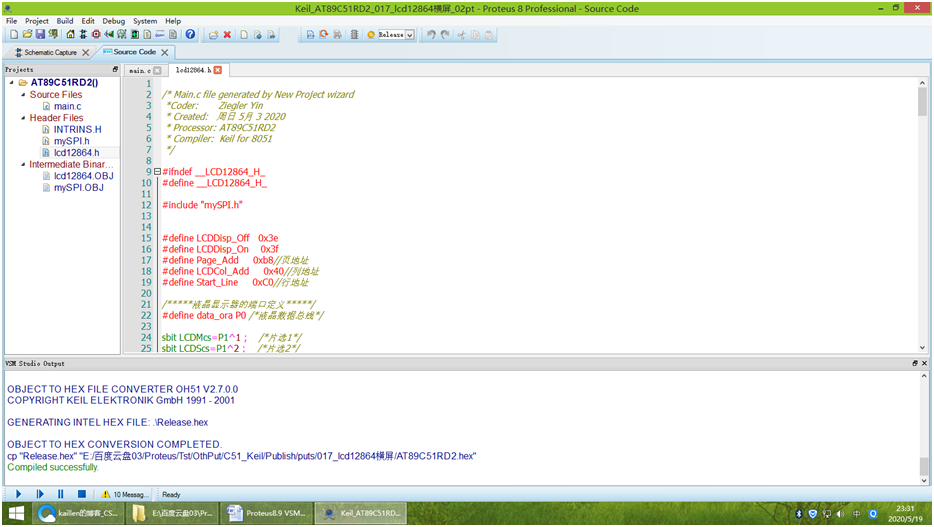Screen dimensions: 934x527
Task: Start the simulation with the Play button
Action: (18, 494)
